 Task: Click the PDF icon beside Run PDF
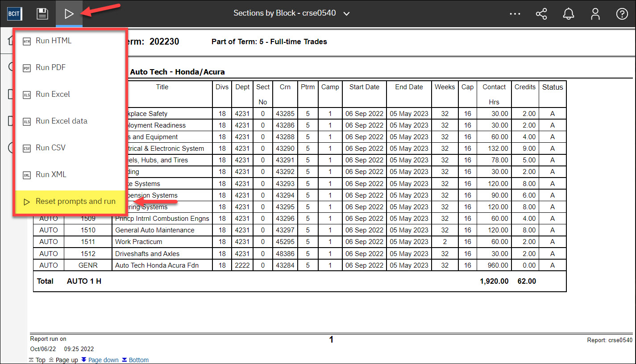27,68
